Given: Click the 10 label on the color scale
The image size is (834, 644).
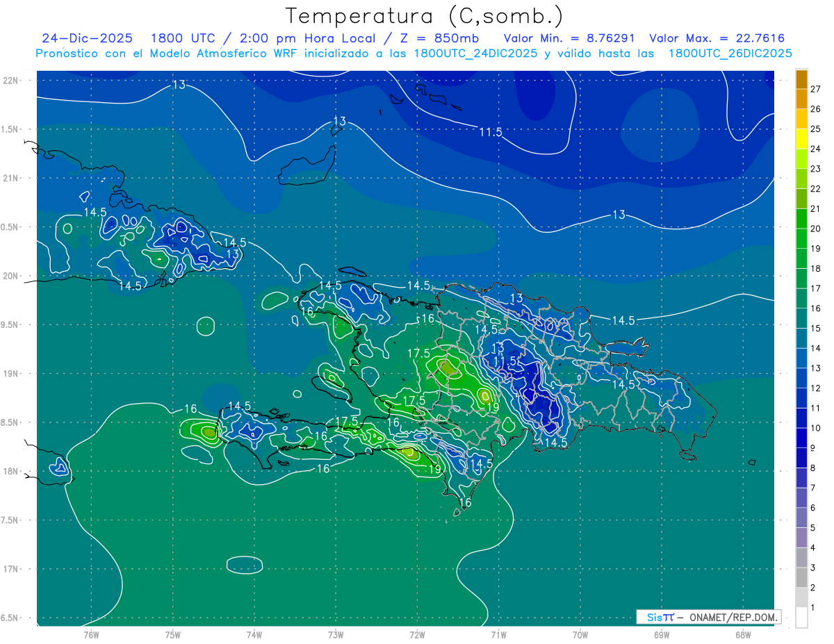Looking at the screenshot, I should (815, 428).
